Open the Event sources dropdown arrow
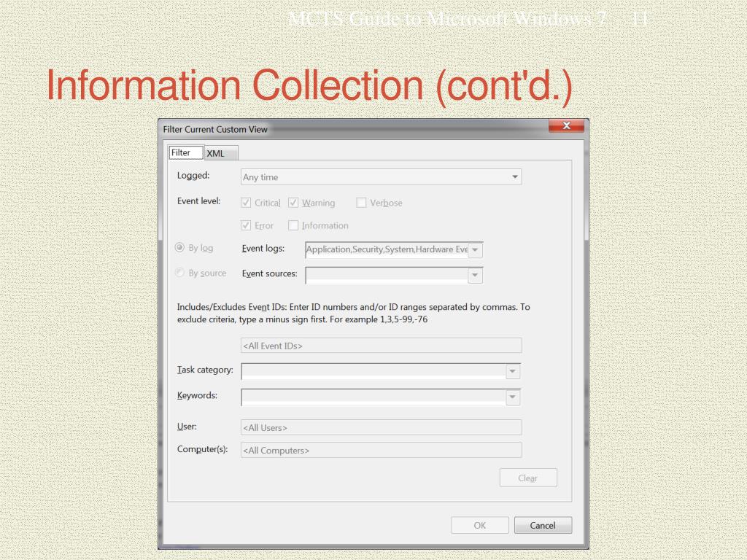The image size is (747, 560). pos(475,275)
